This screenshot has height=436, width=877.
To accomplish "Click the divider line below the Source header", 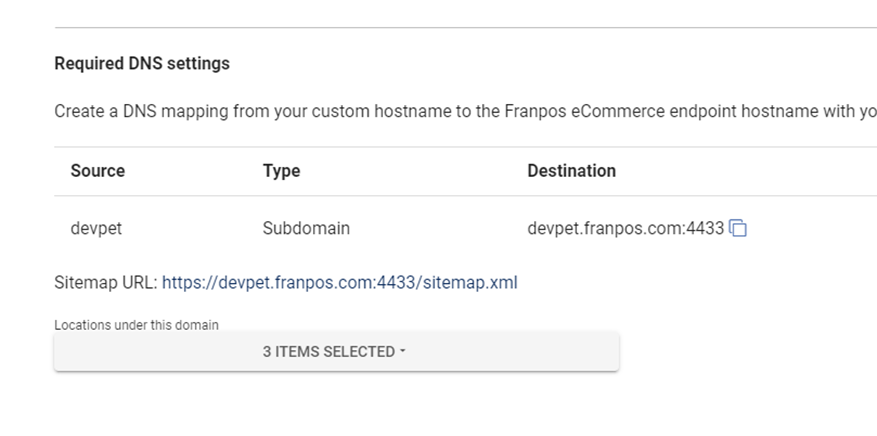I will [x=465, y=196].
